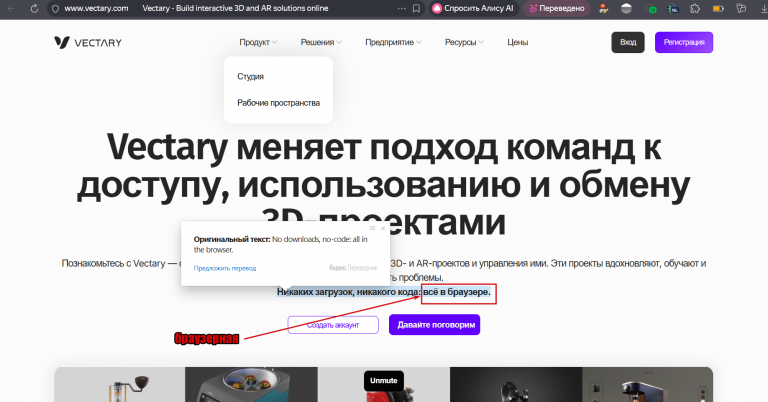The image size is (768, 402).
Task: Open the 'Спросить Алису AI' assistant
Action: tap(473, 8)
